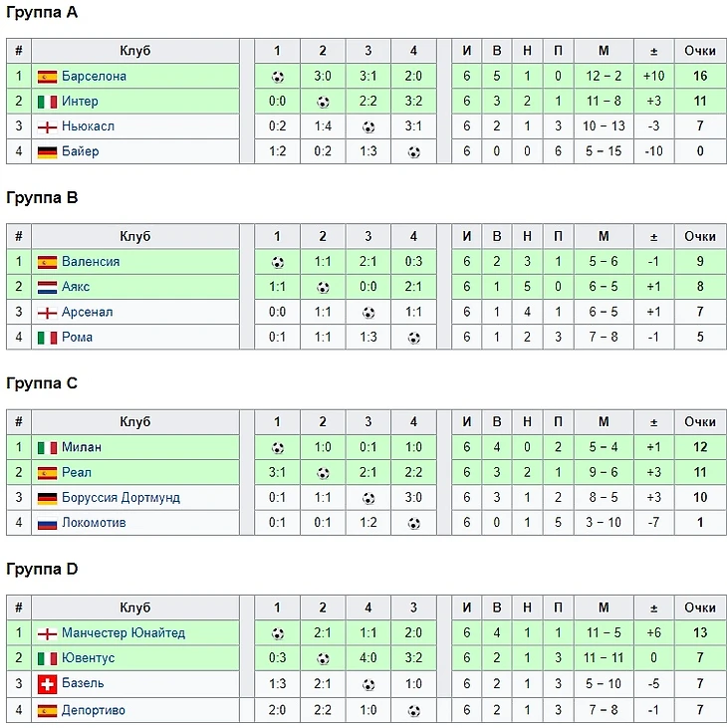This screenshot has height=728, width=727.
Task: Open the Рома club link
Action: (77, 337)
